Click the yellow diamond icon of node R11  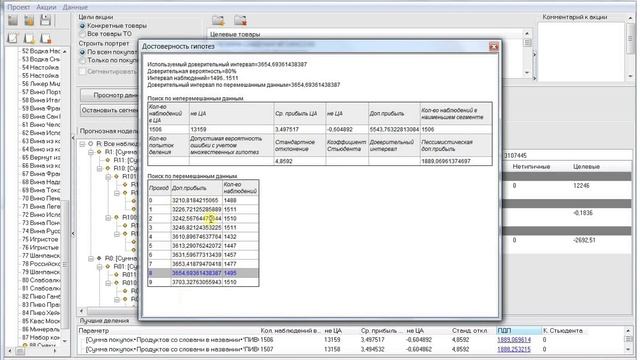point(108,160)
